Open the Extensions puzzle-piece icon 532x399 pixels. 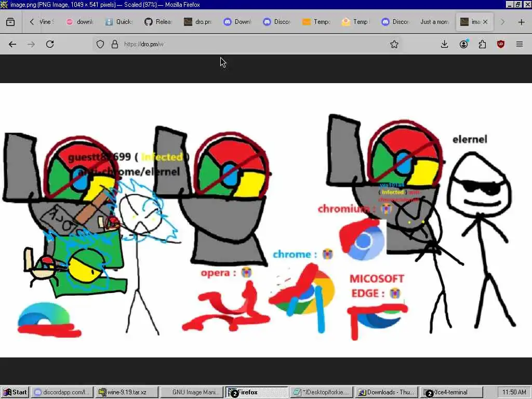(482, 44)
